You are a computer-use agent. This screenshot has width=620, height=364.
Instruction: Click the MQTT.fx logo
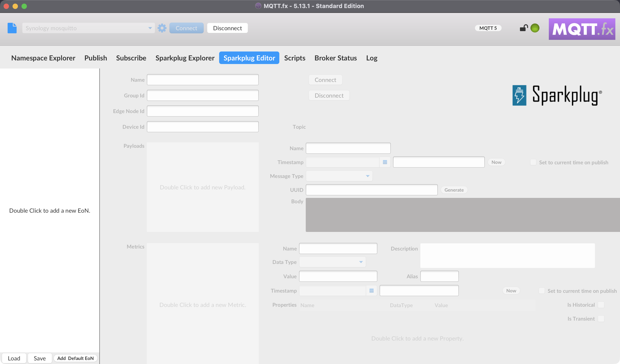coord(582,29)
